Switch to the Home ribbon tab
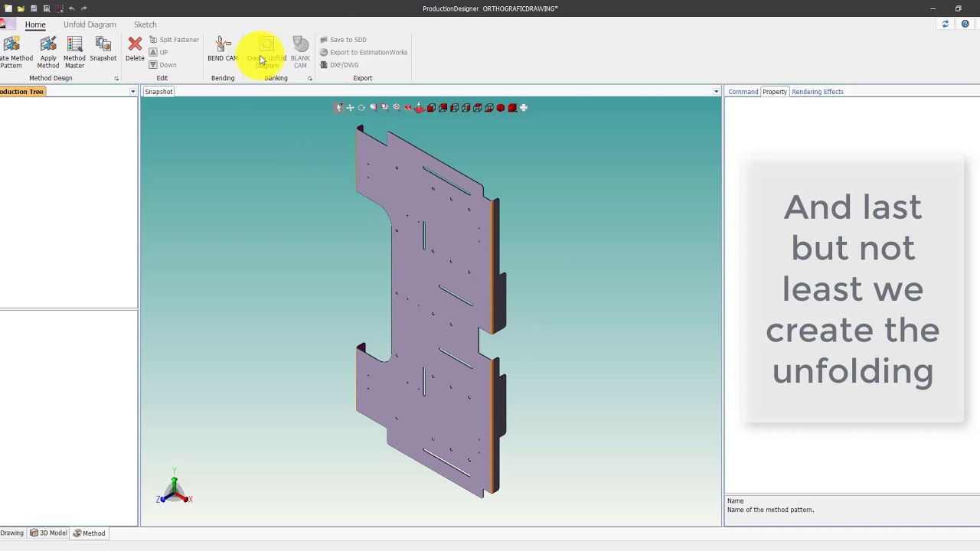 coord(35,24)
